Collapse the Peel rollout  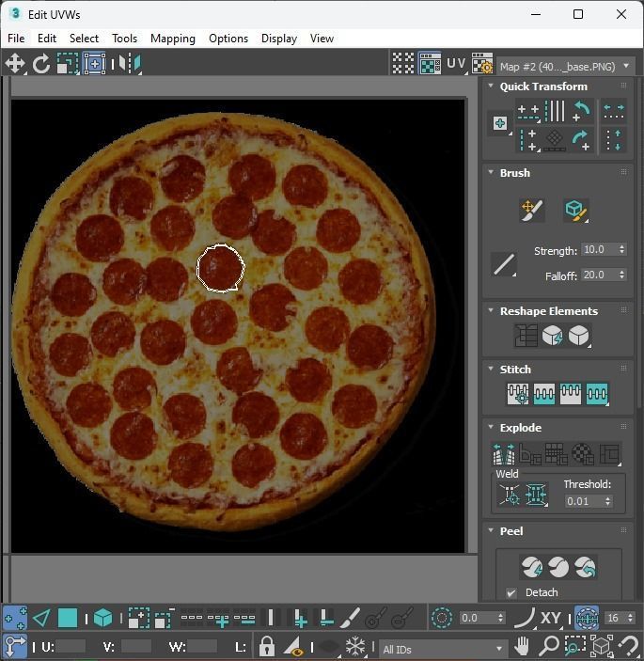491,530
